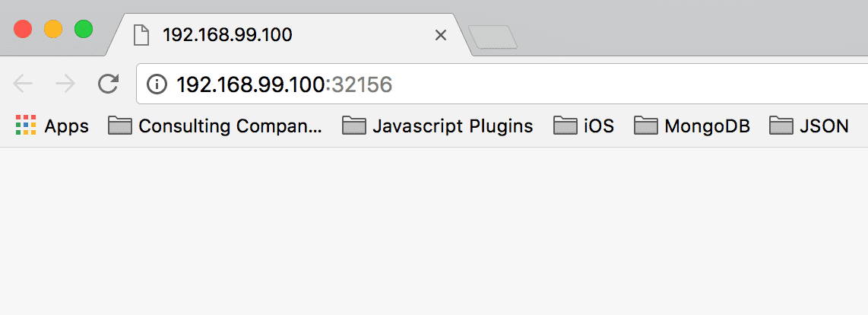The height and width of the screenshot is (315, 868).
Task: Click the red close window button
Action: coord(23,29)
